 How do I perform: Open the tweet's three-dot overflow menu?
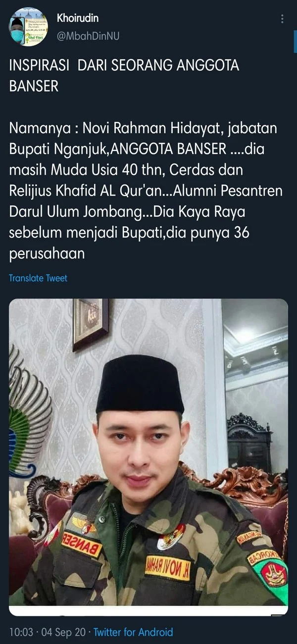pos(283,19)
